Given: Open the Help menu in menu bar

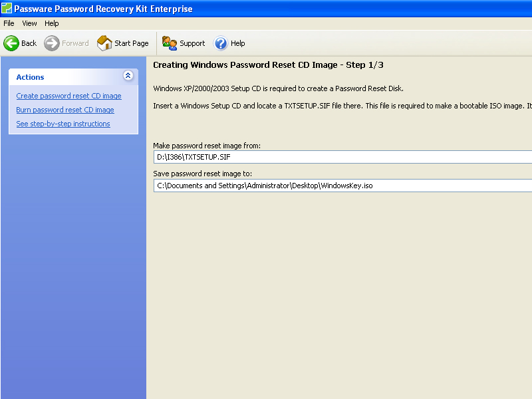Looking at the screenshot, I should click(52, 23).
